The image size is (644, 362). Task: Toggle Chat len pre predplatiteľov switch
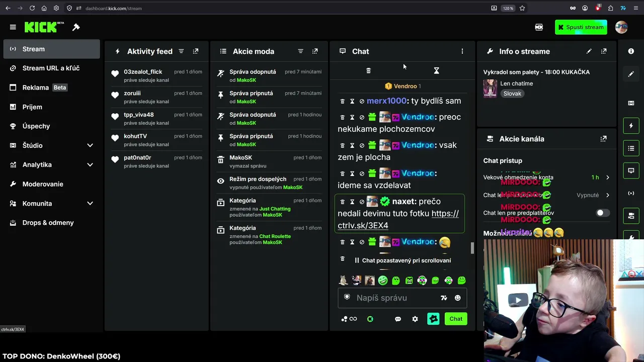(x=602, y=213)
